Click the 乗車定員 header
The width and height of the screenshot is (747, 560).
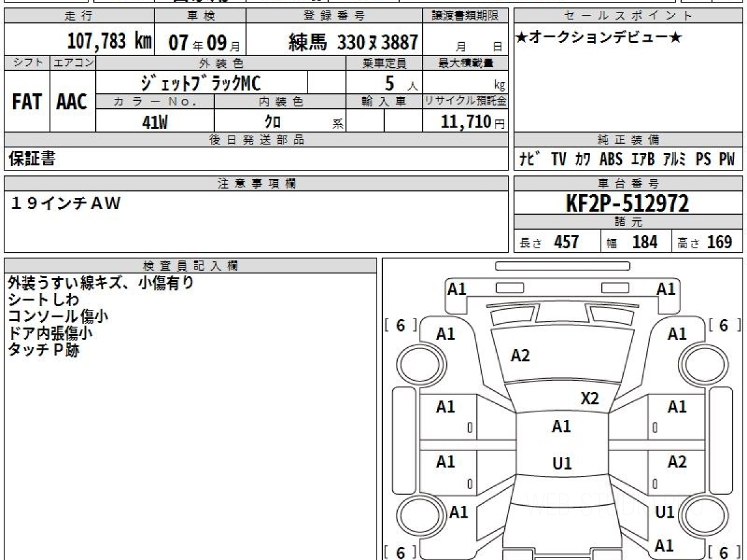[384, 63]
